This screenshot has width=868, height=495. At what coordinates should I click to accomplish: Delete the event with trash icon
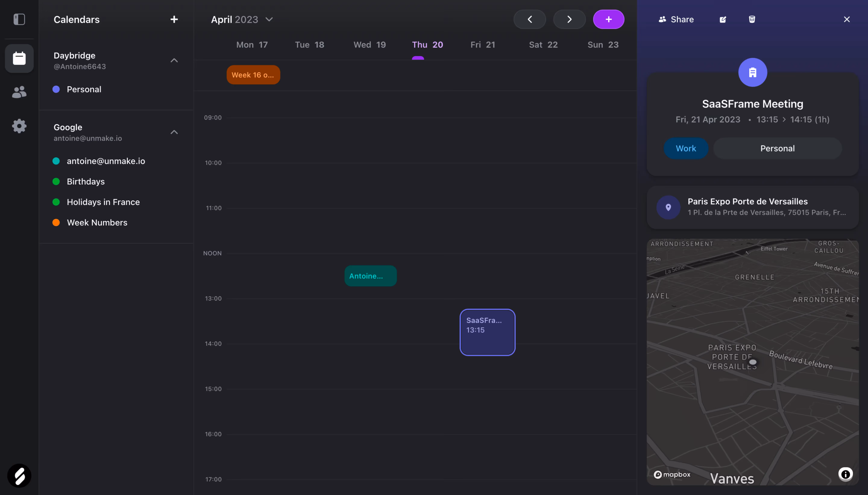(752, 19)
